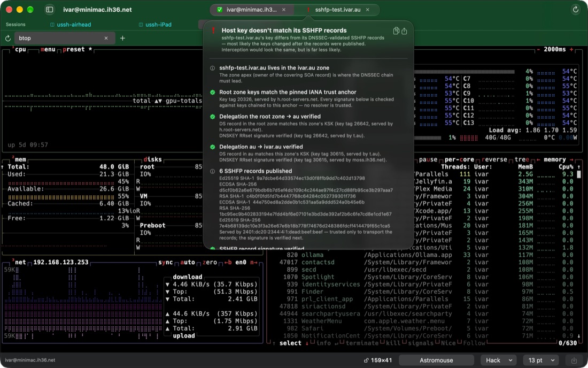Click green check beside au → ivar.au delegation
This screenshot has width=588, height=368.
(213, 147)
